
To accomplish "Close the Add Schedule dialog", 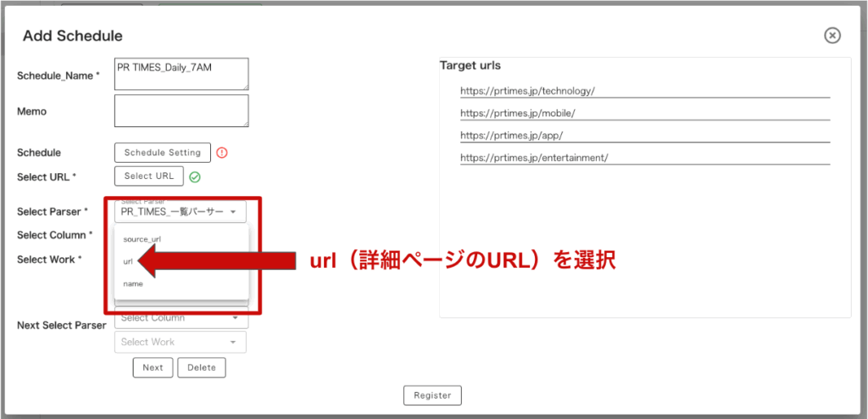I will click(x=832, y=35).
